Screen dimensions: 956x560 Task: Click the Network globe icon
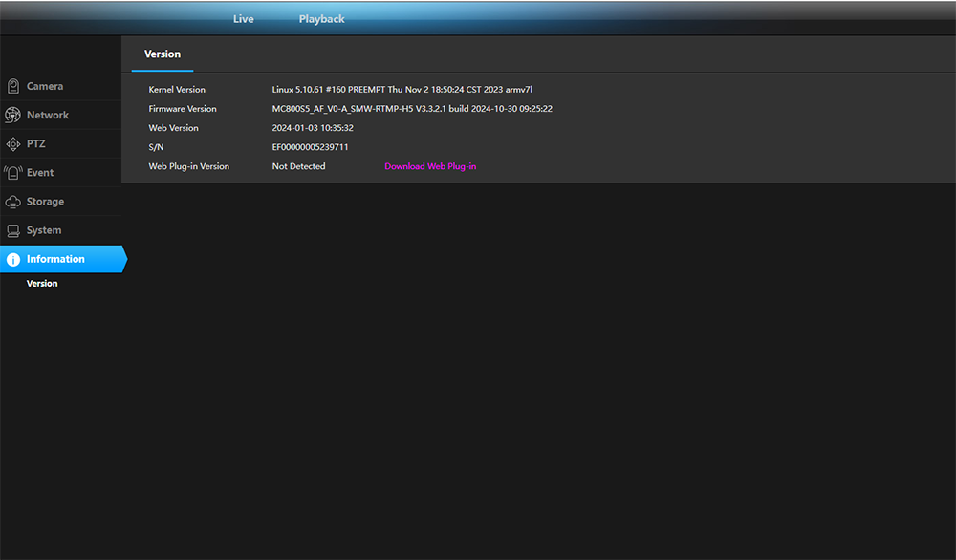coord(12,115)
